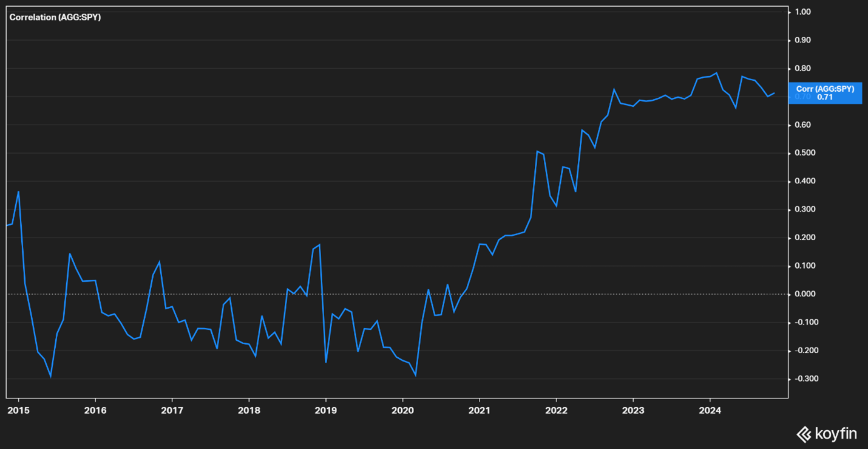Screen dimensions: 868x449
Task: Click the 0.80 y-axis label
Action: point(802,69)
